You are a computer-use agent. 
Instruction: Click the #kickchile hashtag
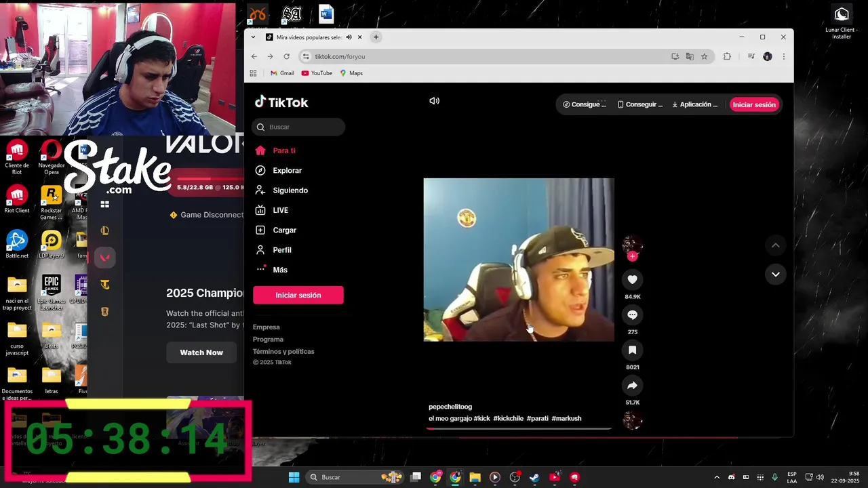[509, 419]
